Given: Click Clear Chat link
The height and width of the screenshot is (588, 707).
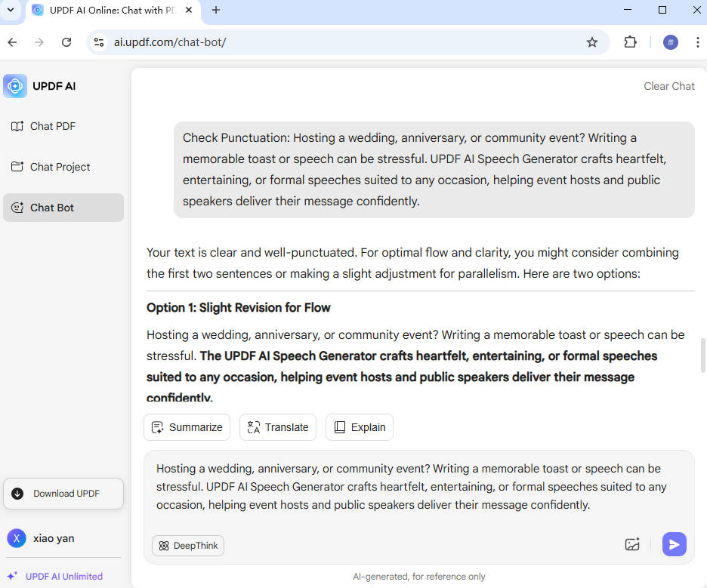Looking at the screenshot, I should pyautogui.click(x=668, y=86).
